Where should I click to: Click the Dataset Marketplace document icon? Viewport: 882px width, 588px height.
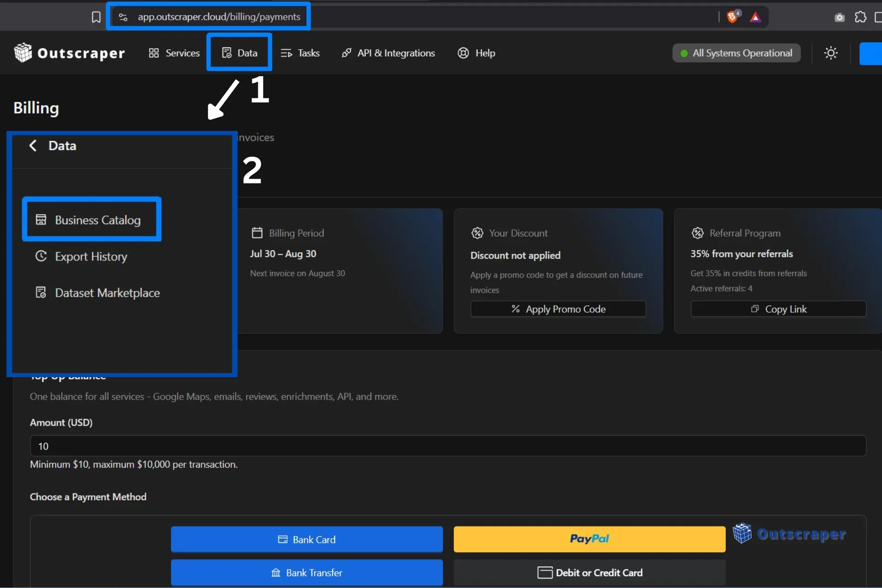[x=41, y=292]
